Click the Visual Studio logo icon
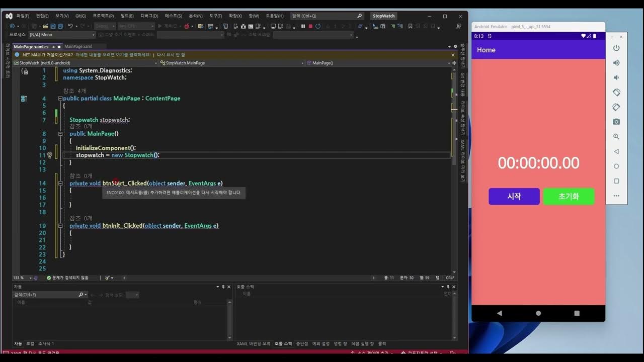 tap(9, 16)
